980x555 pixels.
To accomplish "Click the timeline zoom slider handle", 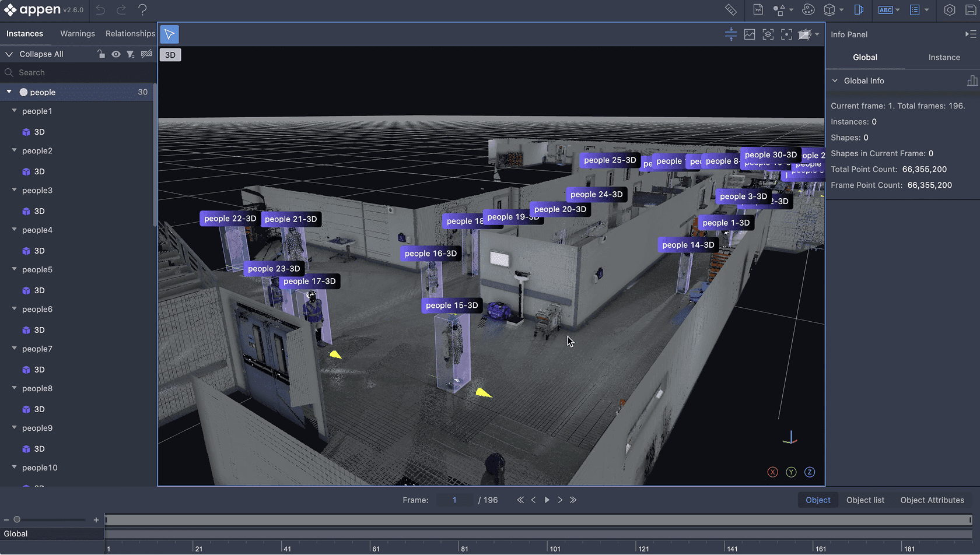I will coord(17,519).
